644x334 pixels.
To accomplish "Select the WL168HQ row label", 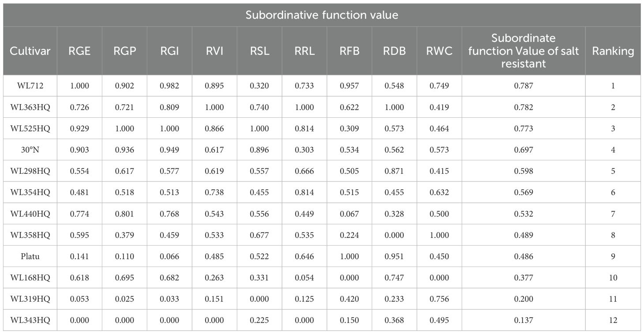I will pos(30,278).
